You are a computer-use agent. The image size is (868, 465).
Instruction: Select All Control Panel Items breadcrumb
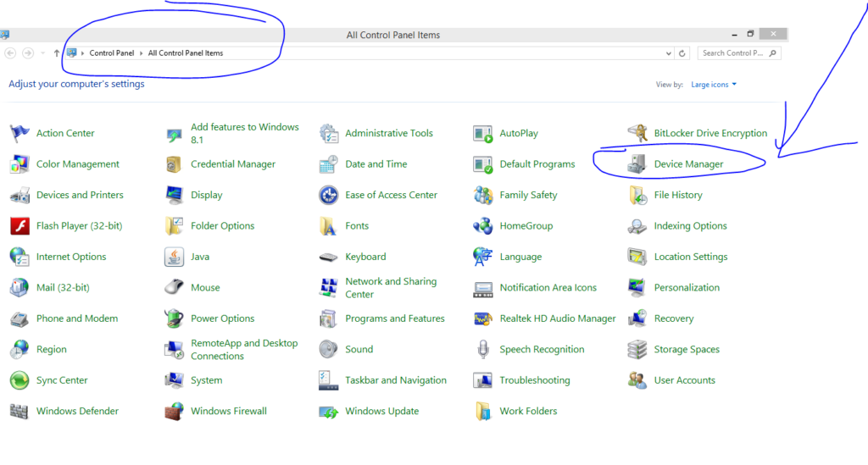coord(186,53)
